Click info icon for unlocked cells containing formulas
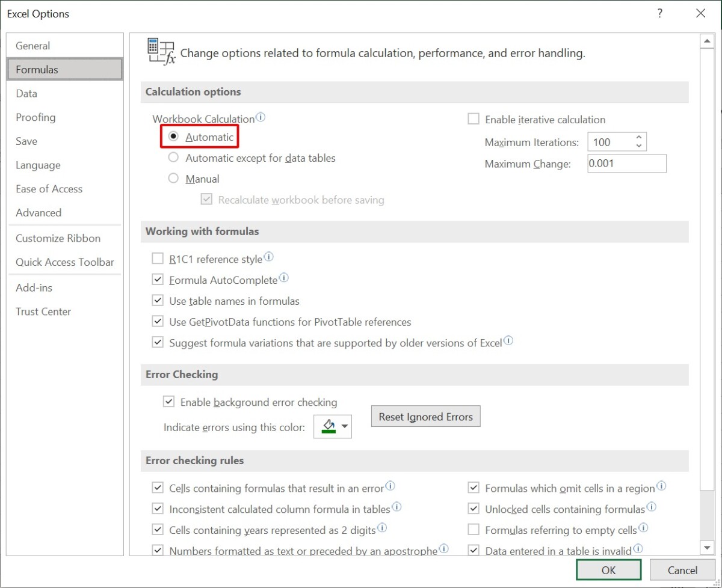The height and width of the screenshot is (588, 722). (651, 507)
